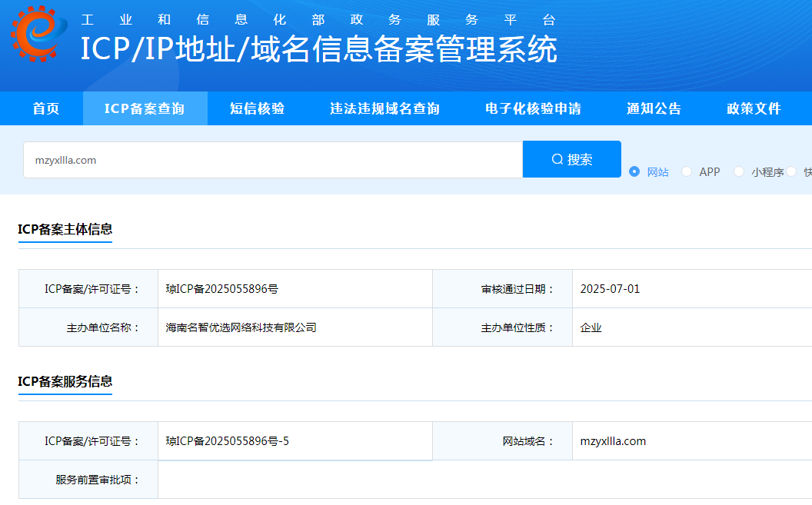
Task: Click the mzyxllla.com website domain value
Action: pos(613,441)
